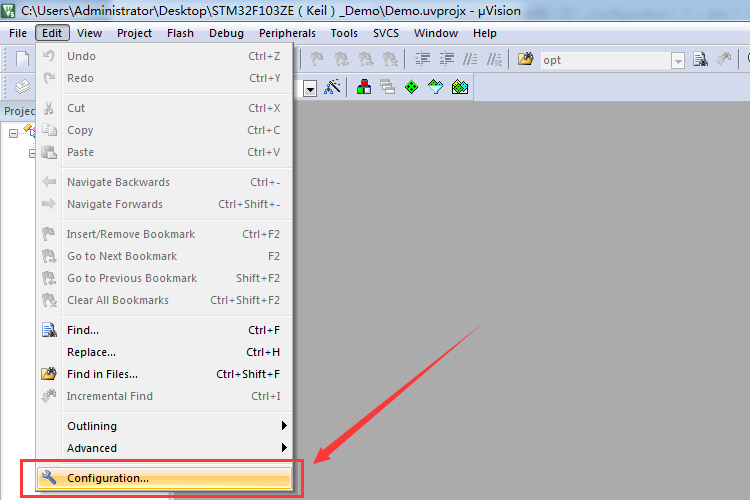This screenshot has height=500, width=750.
Task: Select Paste from the Edit menu
Action: [x=165, y=152]
